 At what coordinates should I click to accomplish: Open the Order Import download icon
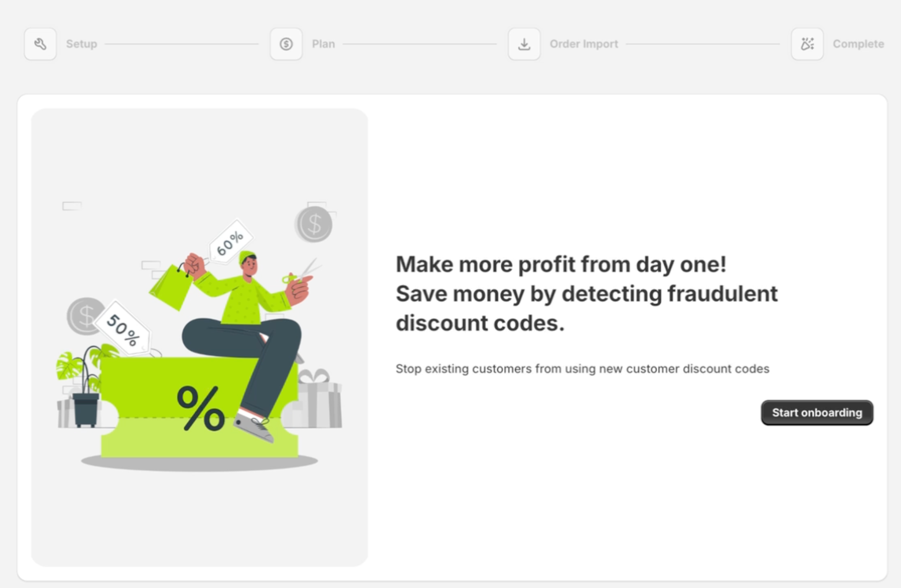524,44
